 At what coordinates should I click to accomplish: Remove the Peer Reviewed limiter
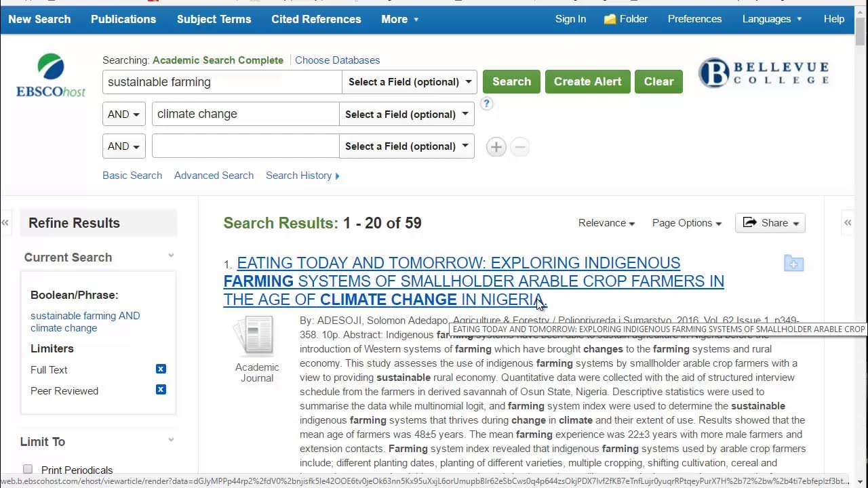[x=161, y=390]
